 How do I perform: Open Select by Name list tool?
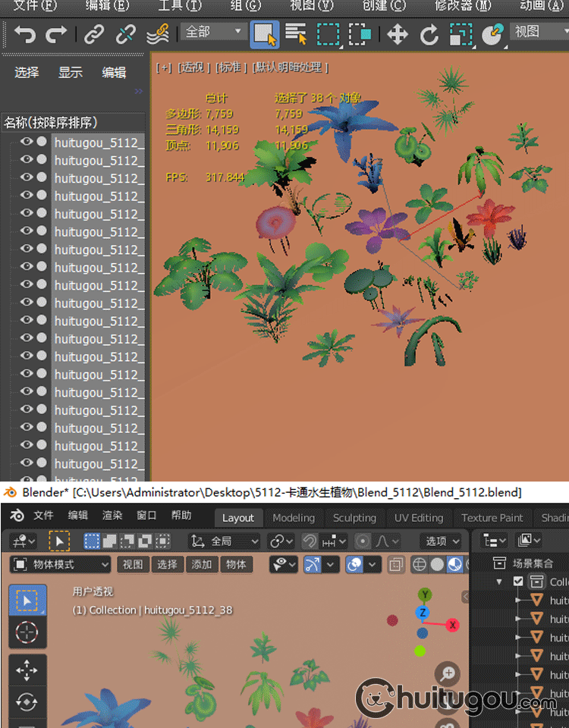click(295, 34)
